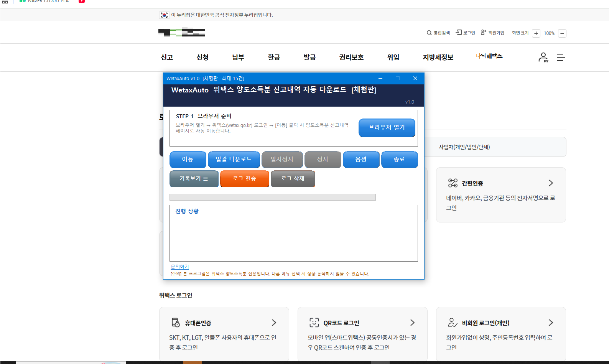609x364 pixels.
Task: Open the 위임 menu
Action: [393, 57]
